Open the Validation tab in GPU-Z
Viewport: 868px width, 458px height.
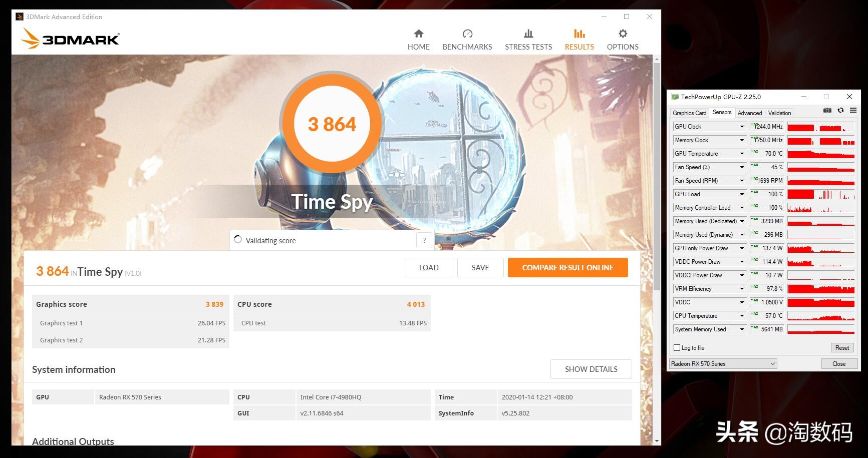[x=779, y=113]
